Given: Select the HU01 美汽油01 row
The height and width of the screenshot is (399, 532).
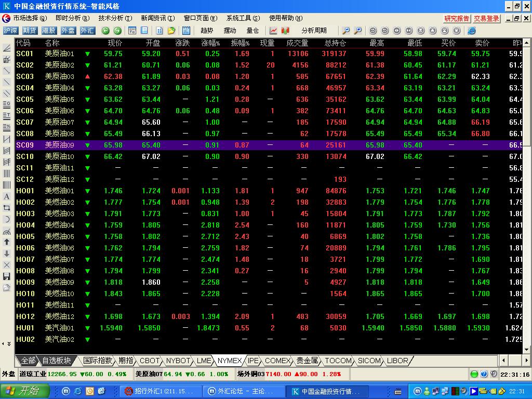Looking at the screenshot, I should [x=269, y=328].
